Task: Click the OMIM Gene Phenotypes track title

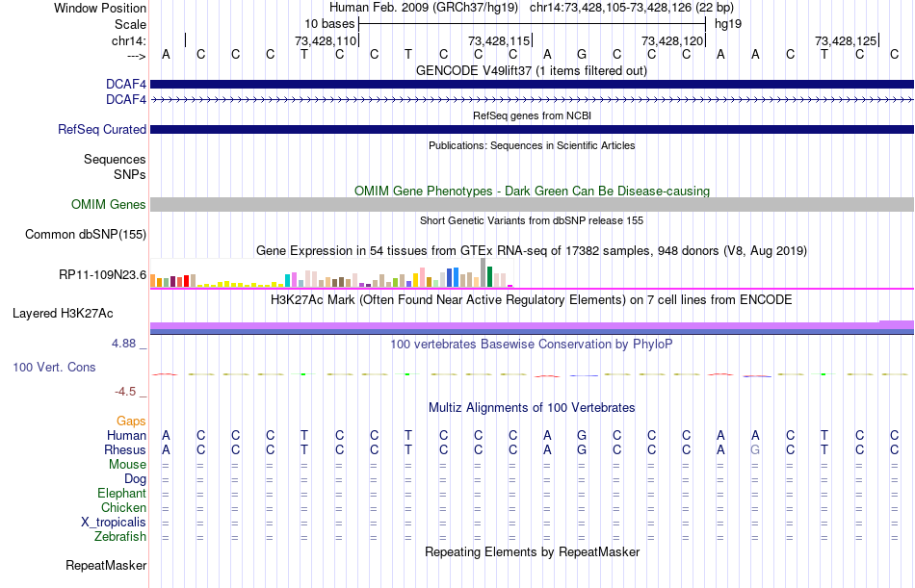Action: (532, 192)
